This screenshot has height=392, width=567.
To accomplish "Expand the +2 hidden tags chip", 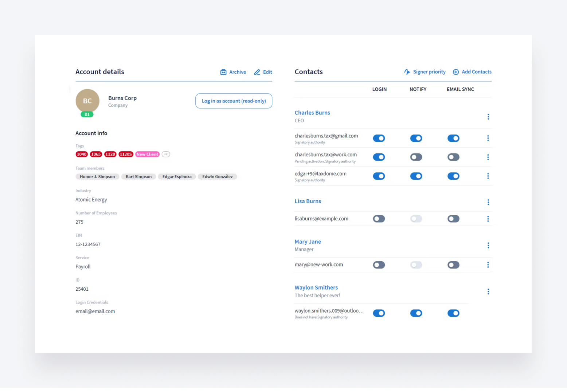I will pyautogui.click(x=166, y=154).
